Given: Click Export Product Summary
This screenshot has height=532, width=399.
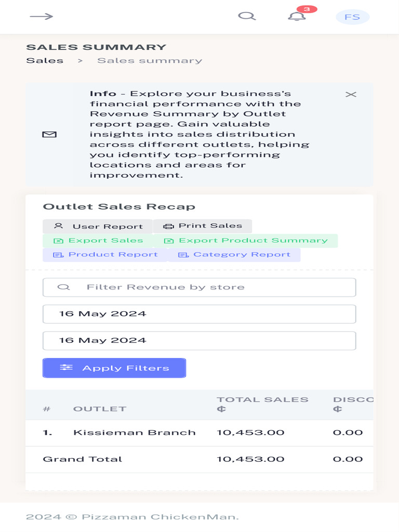Looking at the screenshot, I should 246,241.
